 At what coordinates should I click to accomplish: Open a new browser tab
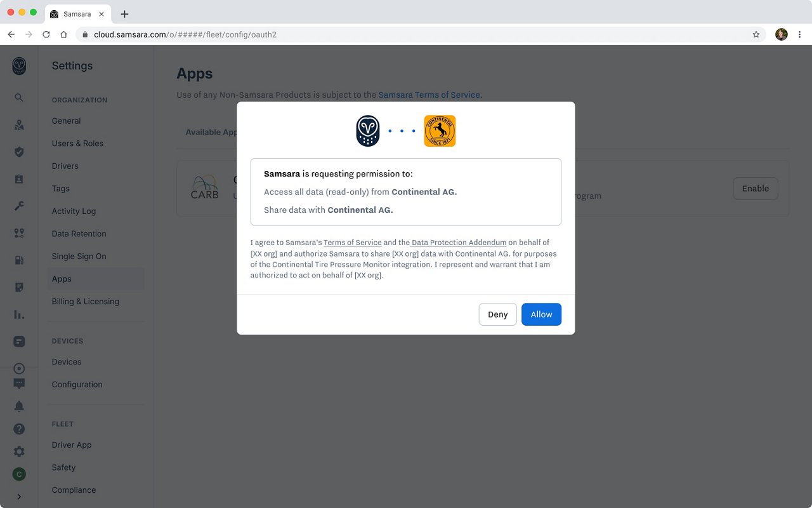pos(124,14)
